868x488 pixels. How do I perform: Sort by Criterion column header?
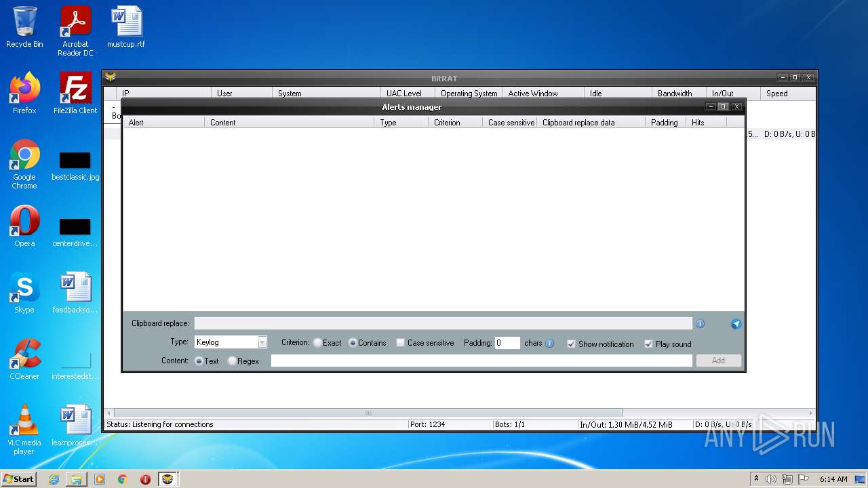[455, 123]
